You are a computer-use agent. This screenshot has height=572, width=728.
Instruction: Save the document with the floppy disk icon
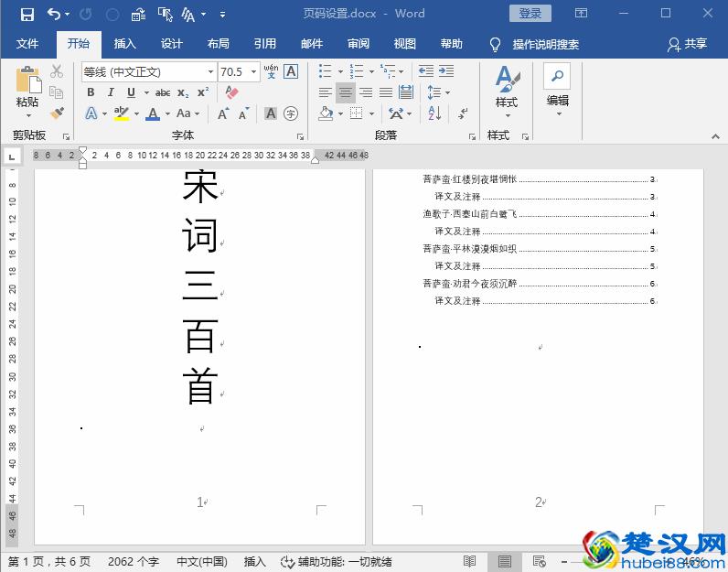tap(27, 15)
